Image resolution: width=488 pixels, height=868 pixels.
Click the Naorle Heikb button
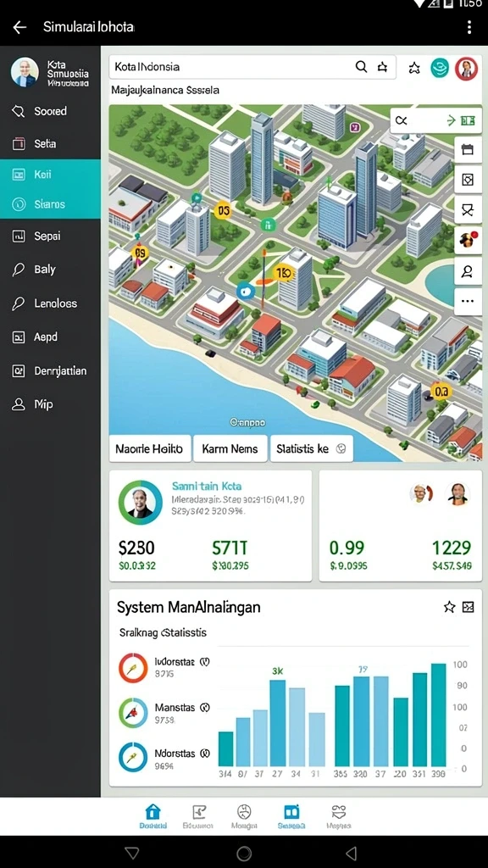pos(149,448)
